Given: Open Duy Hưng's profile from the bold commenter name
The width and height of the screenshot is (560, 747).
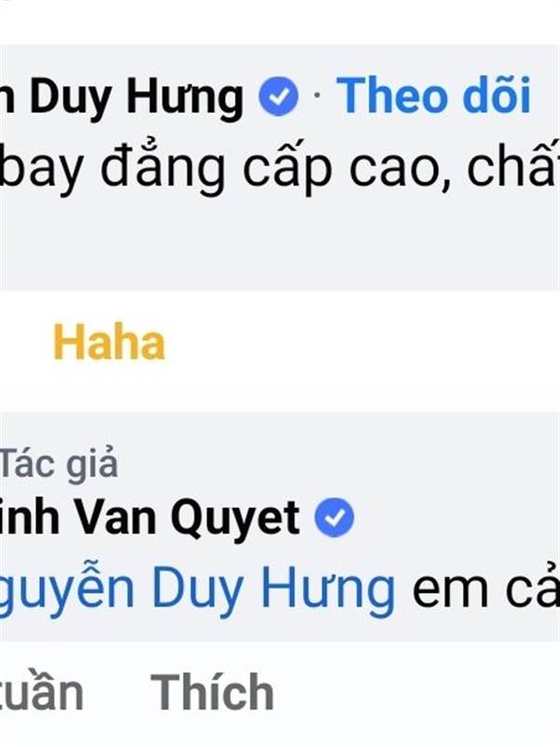Looking at the screenshot, I should point(122,98).
